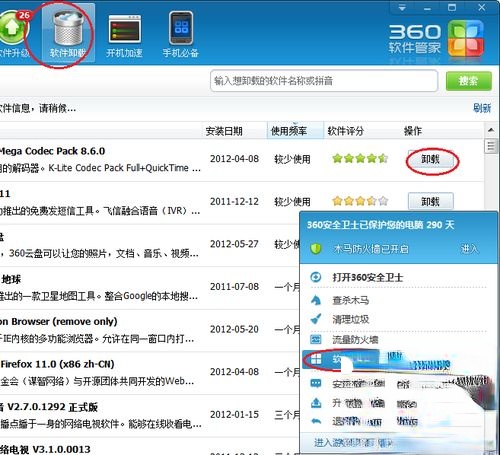Image resolution: width=500 pixels, height=455 pixels.
Task: Click the exit arrow icon in popup menu
Action: coord(316,421)
